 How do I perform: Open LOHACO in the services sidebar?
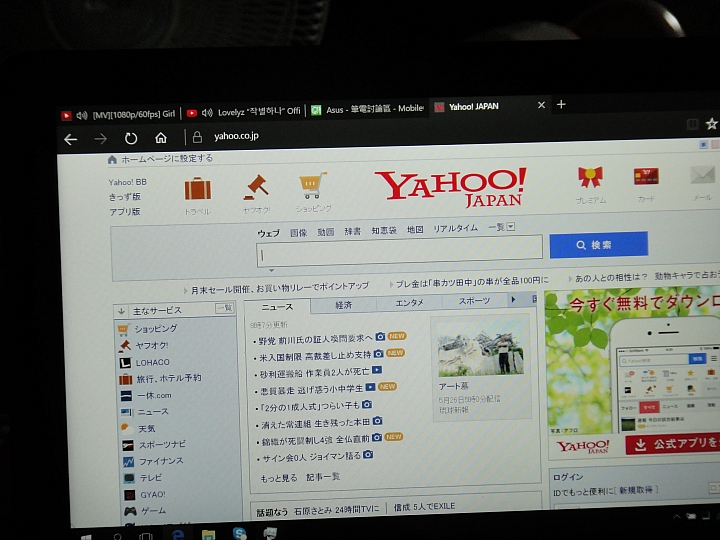(152, 362)
